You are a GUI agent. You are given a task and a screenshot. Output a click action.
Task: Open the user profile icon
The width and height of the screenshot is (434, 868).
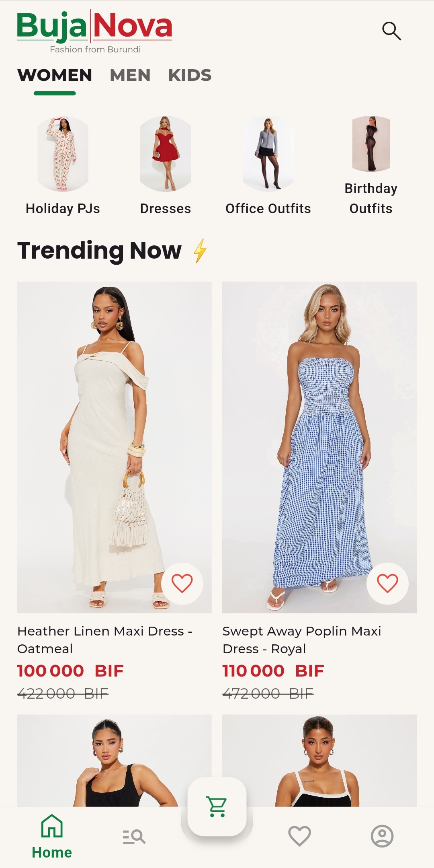click(382, 836)
